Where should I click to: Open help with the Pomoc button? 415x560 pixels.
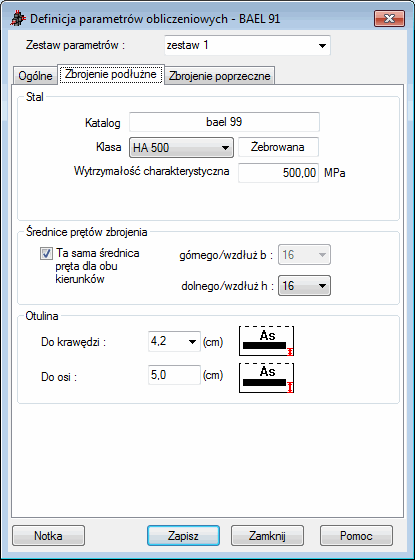pos(356,536)
